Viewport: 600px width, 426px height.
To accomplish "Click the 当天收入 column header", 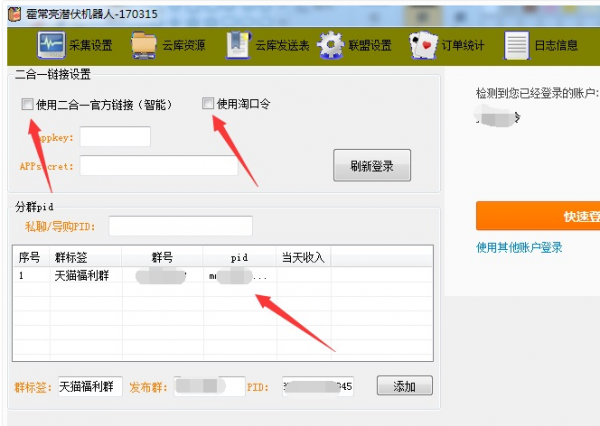I will [301, 257].
